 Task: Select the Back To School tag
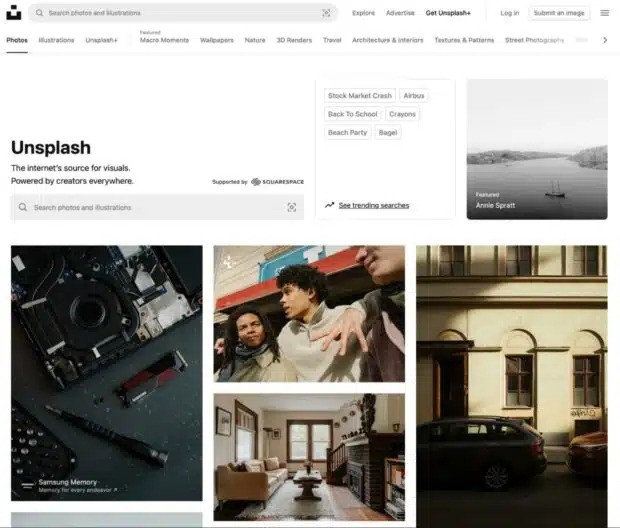pos(353,114)
